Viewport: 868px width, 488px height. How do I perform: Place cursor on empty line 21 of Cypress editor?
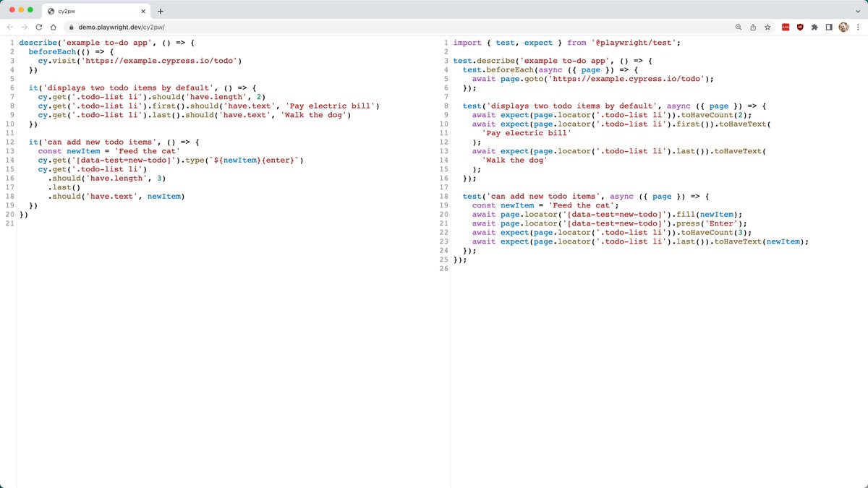click(224, 223)
